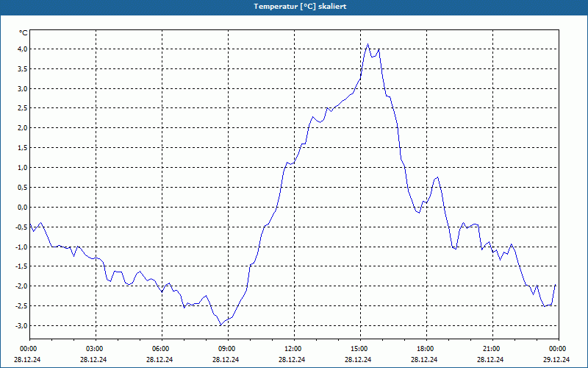The image size is (588, 368).
Task: Click the 3,5 y-axis label
Action: point(21,69)
